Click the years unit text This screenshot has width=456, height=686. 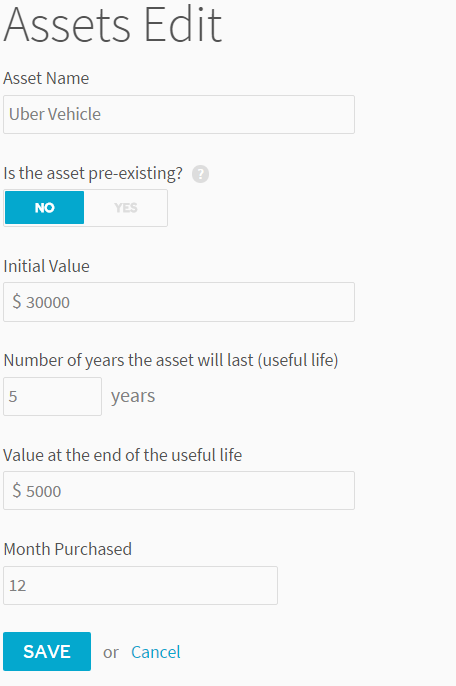point(133,397)
